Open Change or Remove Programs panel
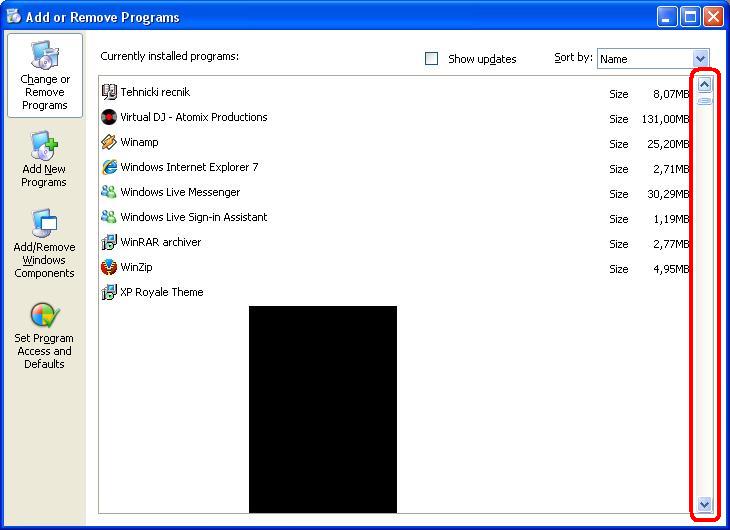 [45, 75]
